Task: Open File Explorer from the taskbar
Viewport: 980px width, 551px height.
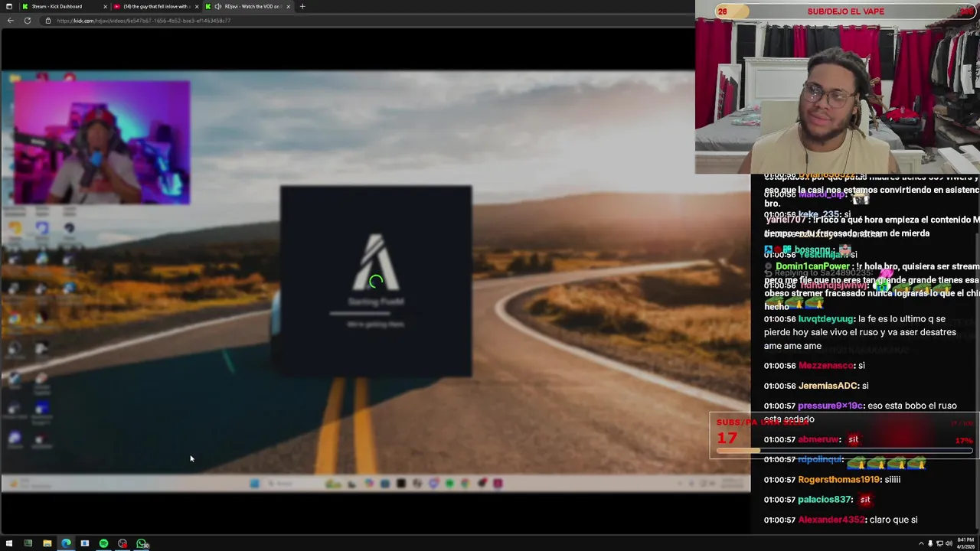Action: pos(47,543)
